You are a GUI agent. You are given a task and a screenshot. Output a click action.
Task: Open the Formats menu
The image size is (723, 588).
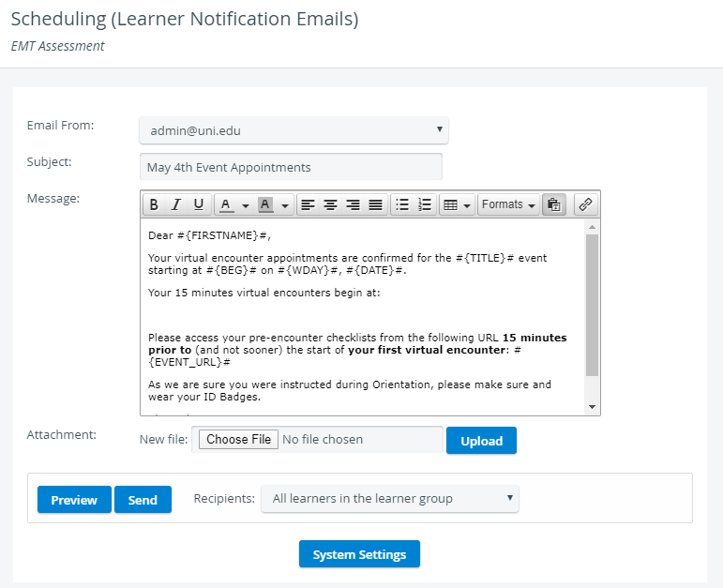pos(508,204)
